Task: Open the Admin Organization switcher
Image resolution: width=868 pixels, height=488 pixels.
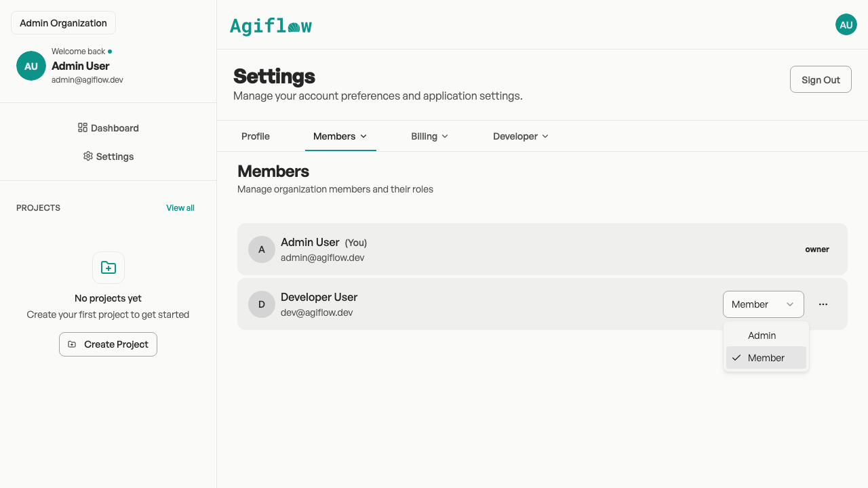Action: (64, 23)
